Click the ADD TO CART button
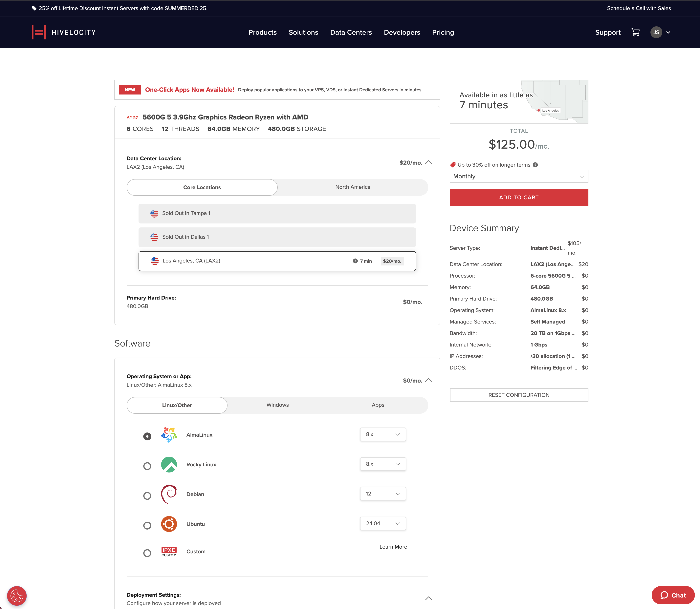700x609 pixels. coord(519,198)
